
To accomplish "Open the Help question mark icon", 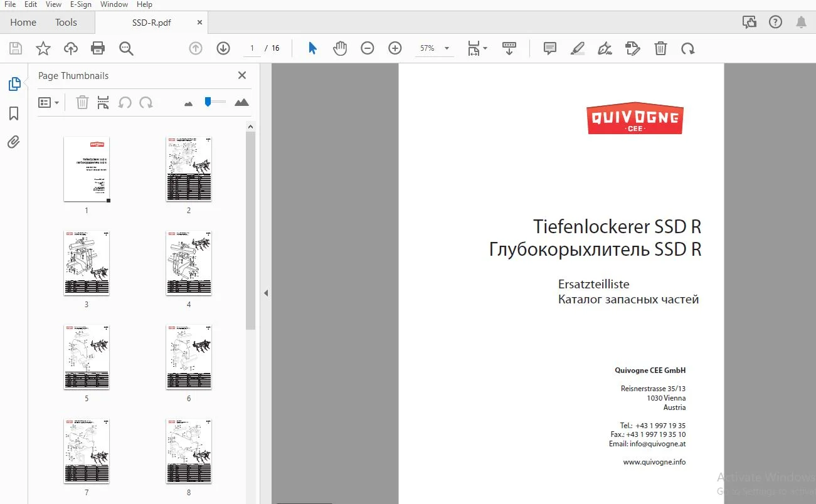I will tap(775, 23).
